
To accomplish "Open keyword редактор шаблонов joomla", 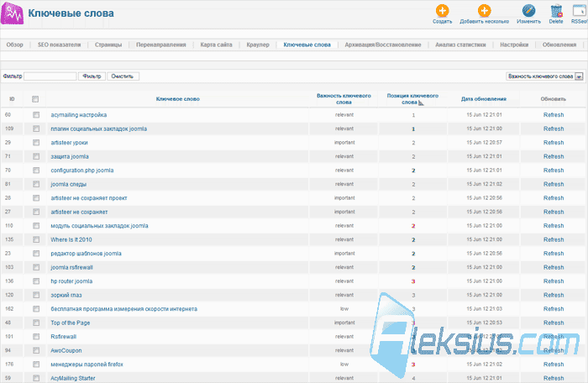I will pyautogui.click(x=86, y=254).
